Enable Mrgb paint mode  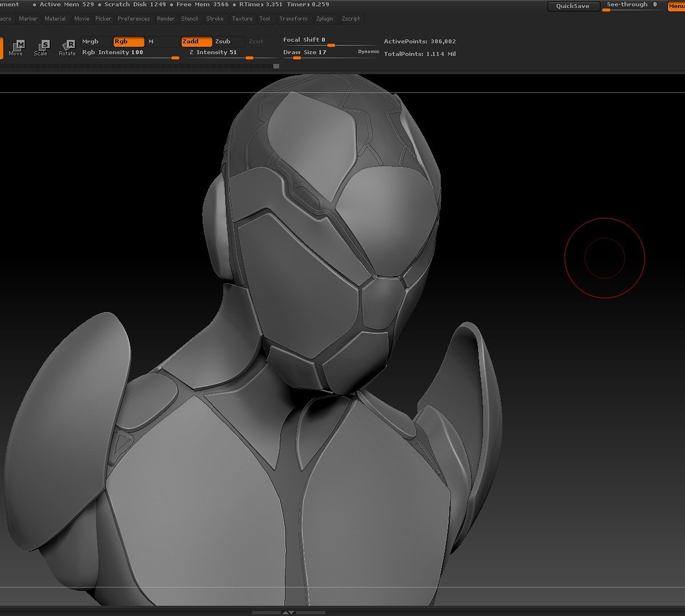(x=96, y=42)
